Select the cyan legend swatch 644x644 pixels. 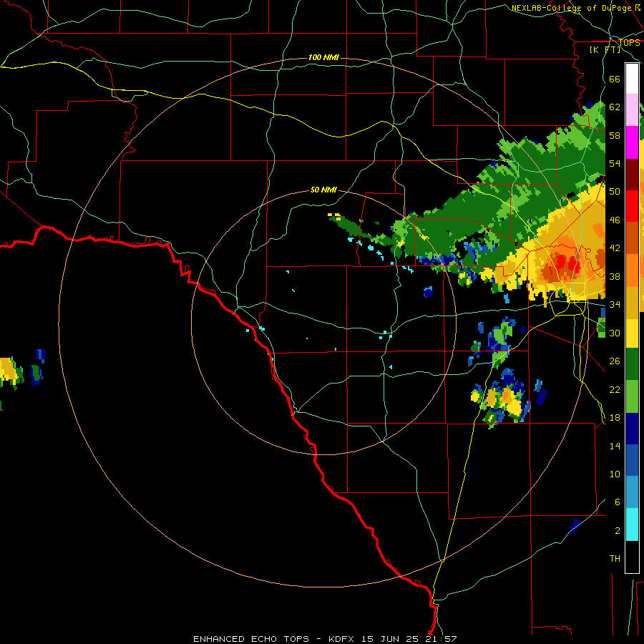(632, 525)
